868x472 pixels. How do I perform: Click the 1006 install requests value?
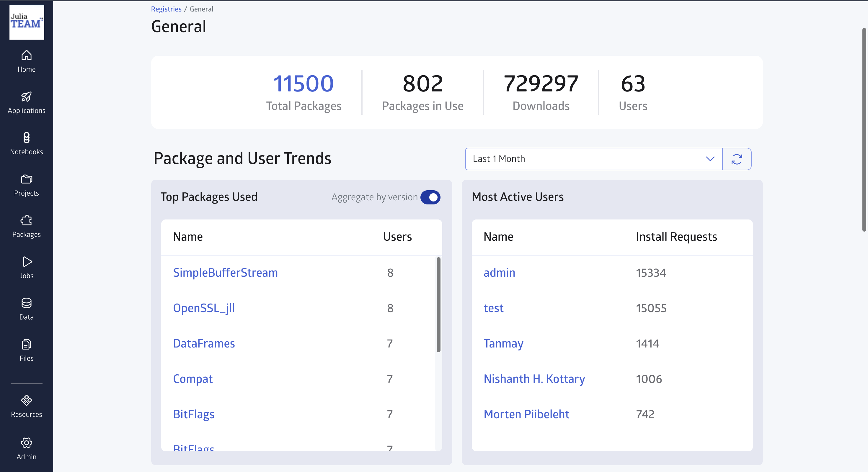pos(649,379)
